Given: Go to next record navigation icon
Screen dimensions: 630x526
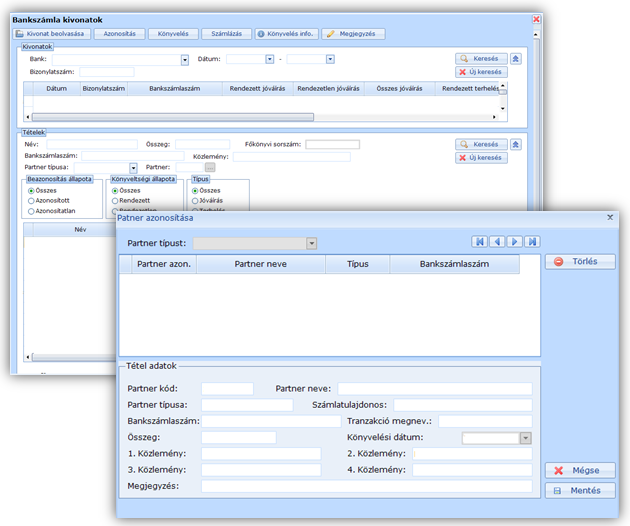Looking at the screenshot, I should tap(515, 242).
